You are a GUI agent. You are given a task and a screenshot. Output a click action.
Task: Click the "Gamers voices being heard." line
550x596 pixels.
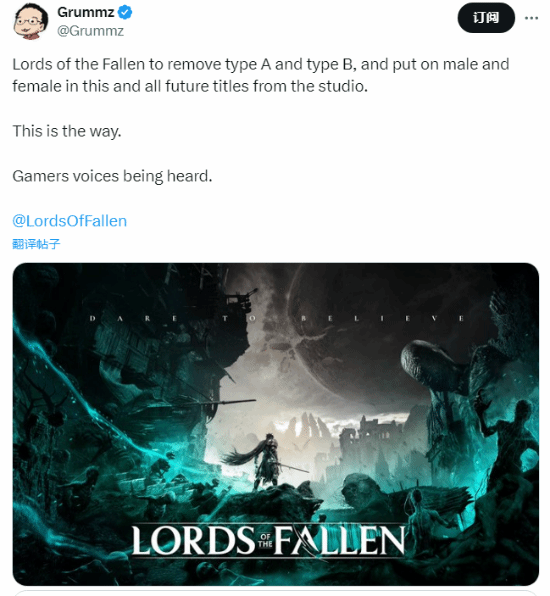coord(112,176)
